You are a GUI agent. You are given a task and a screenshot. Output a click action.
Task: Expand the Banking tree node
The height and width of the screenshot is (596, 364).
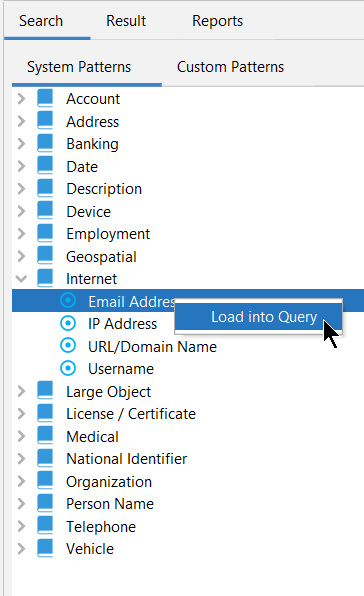tap(22, 144)
